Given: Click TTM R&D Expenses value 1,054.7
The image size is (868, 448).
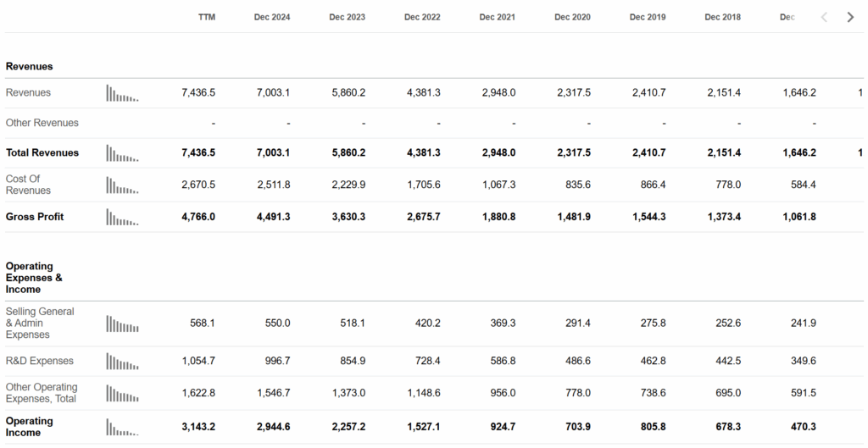Looking at the screenshot, I should tap(198, 361).
